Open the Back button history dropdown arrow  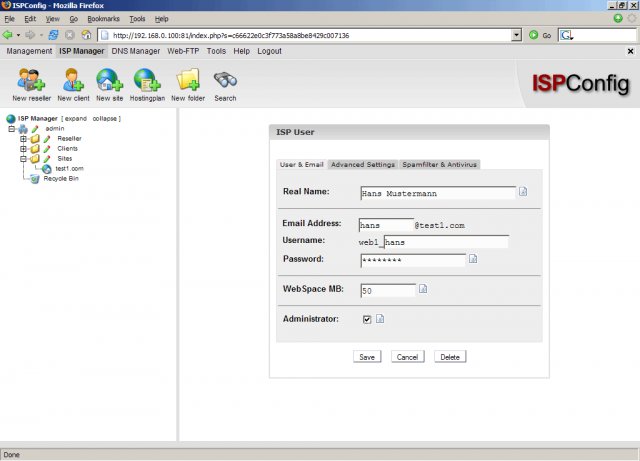coord(18,36)
